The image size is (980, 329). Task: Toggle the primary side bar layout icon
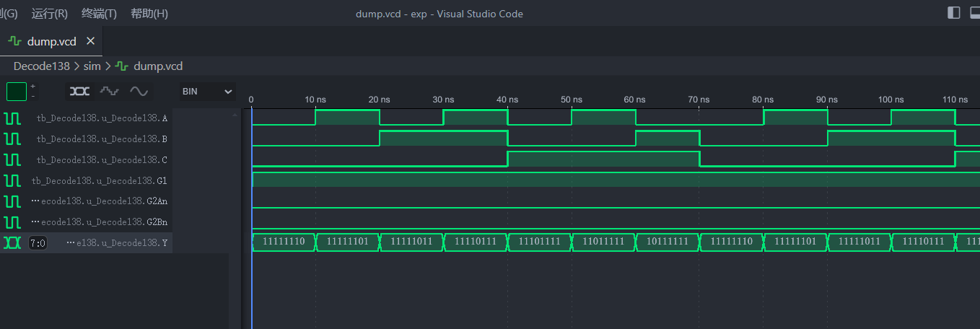coord(954,13)
